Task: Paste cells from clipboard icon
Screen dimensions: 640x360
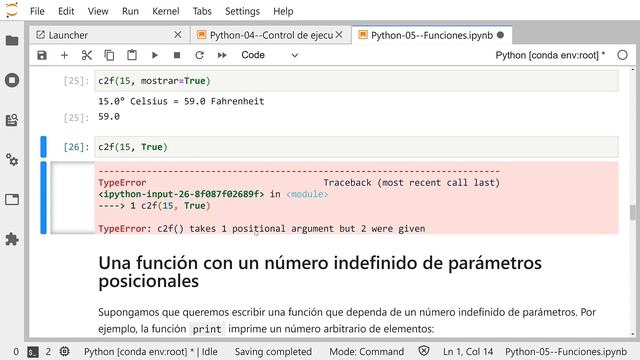Action: [x=131, y=55]
